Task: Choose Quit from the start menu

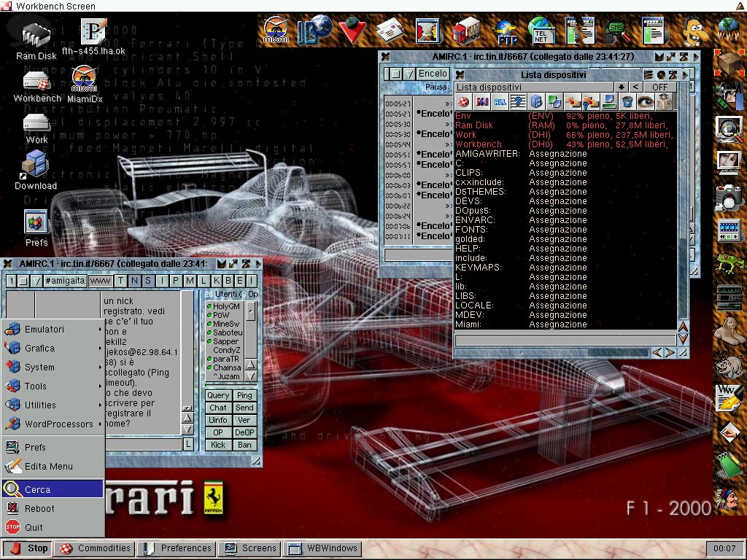Action: (53, 527)
